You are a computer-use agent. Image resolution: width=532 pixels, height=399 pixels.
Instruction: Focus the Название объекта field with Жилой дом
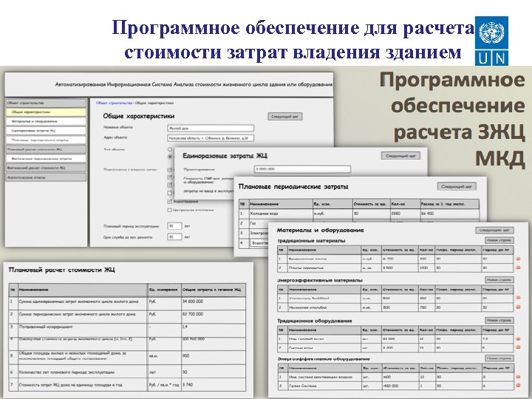[211, 129]
